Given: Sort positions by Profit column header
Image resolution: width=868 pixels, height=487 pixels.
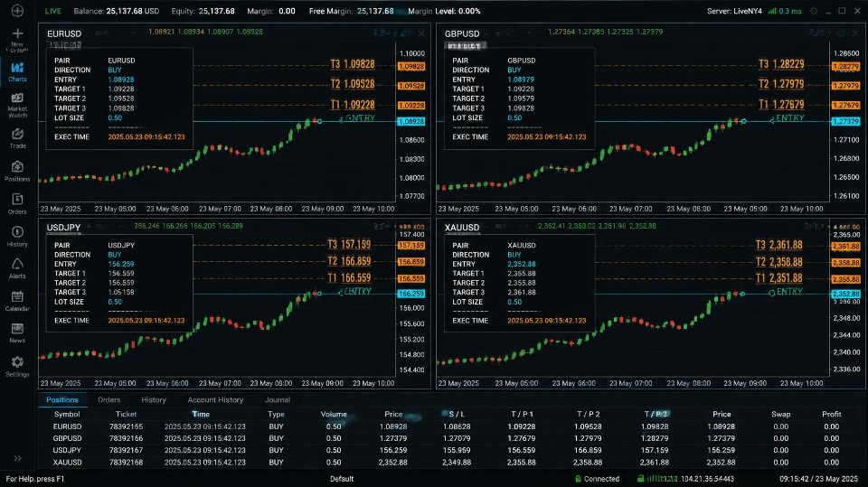Looking at the screenshot, I should pyautogui.click(x=831, y=414).
